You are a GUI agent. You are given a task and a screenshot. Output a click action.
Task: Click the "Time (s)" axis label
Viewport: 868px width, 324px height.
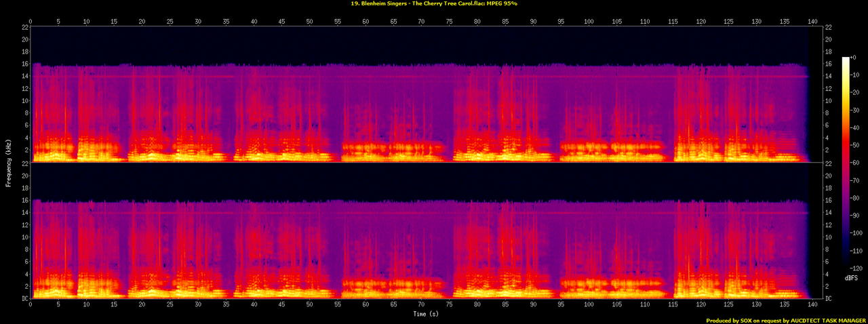426,314
